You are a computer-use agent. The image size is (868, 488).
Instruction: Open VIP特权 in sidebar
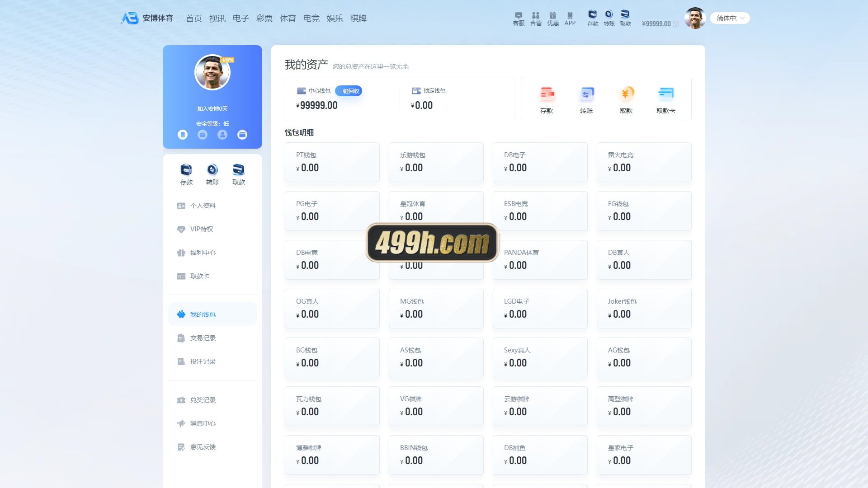(212, 229)
